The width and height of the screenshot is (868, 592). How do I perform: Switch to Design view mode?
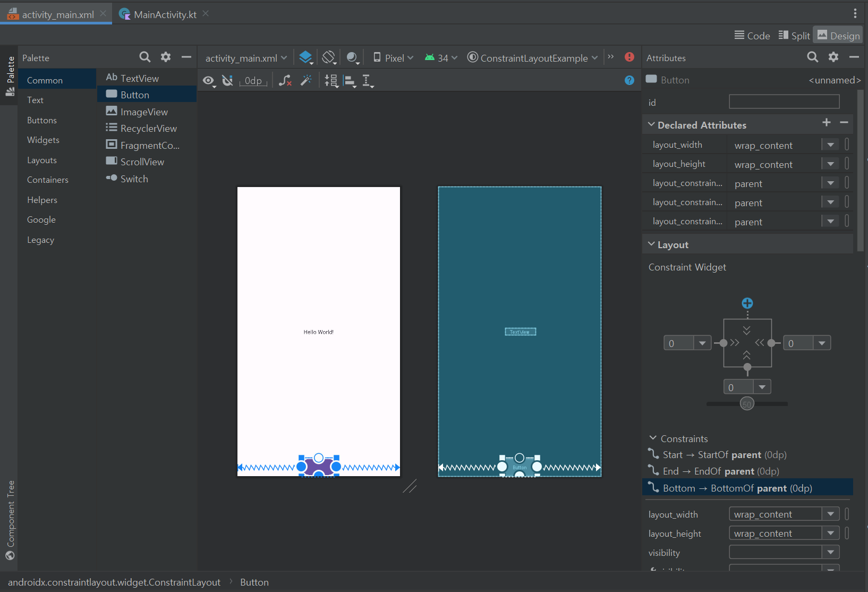coord(838,36)
